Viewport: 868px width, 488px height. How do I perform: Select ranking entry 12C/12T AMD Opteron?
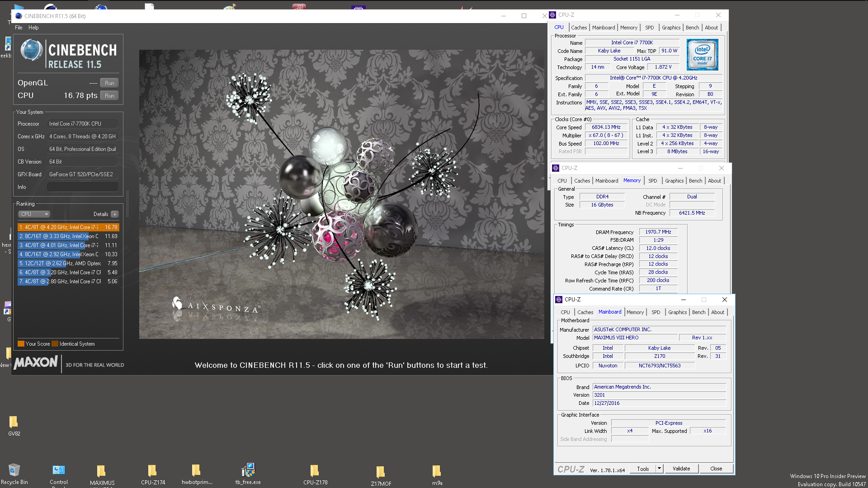68,263
